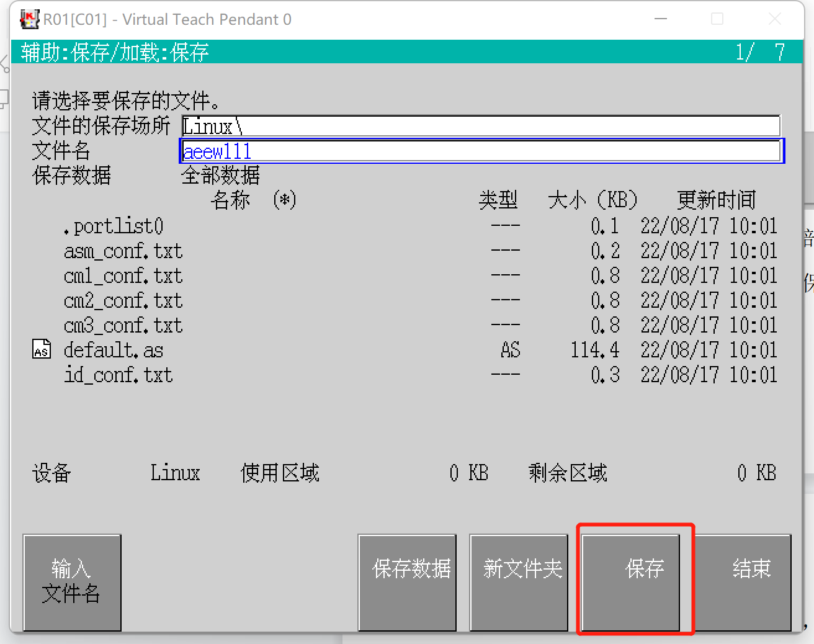The image size is (814, 644).
Task: Click the 设备 Linux device label
Action: 116,473
